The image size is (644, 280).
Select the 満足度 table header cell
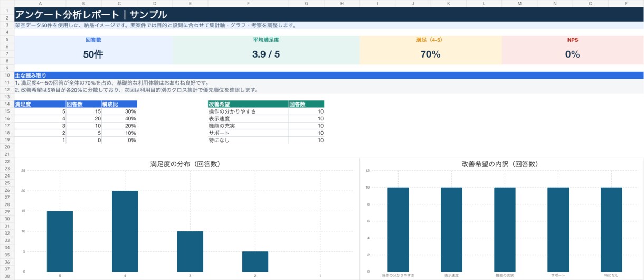click(40, 104)
